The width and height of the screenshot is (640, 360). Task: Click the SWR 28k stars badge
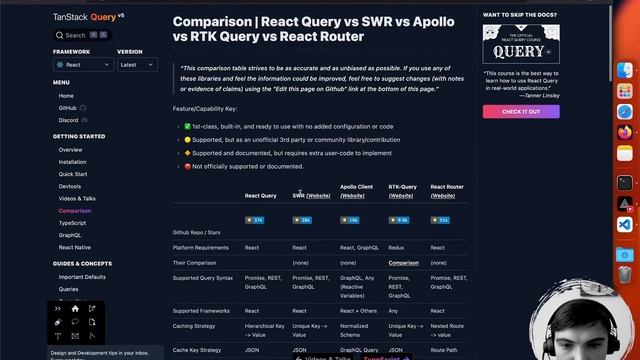302,220
